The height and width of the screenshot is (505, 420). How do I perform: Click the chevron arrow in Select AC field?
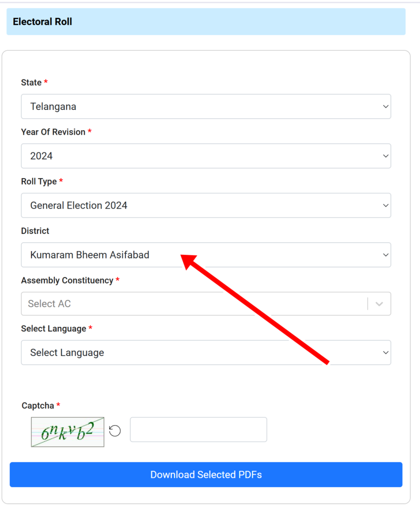click(379, 304)
